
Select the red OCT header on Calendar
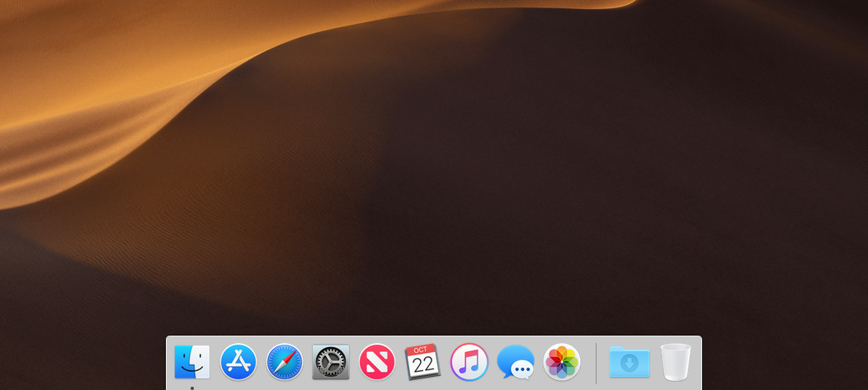pos(421,350)
